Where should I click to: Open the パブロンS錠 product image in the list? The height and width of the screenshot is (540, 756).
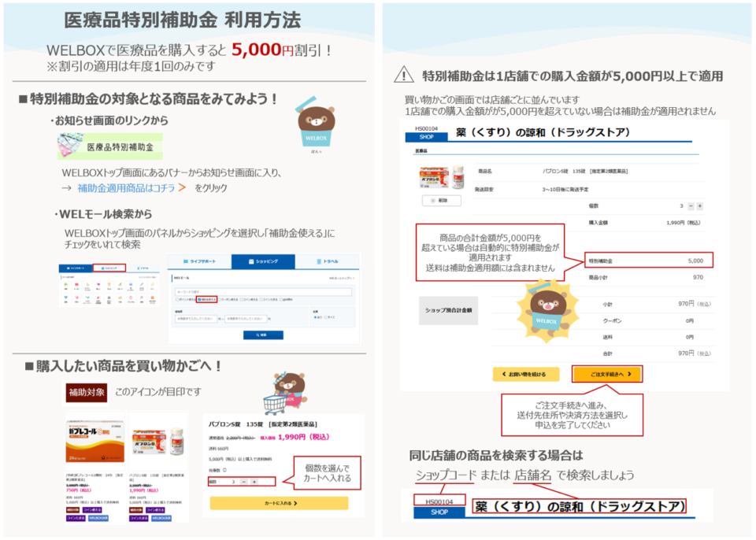(x=158, y=442)
